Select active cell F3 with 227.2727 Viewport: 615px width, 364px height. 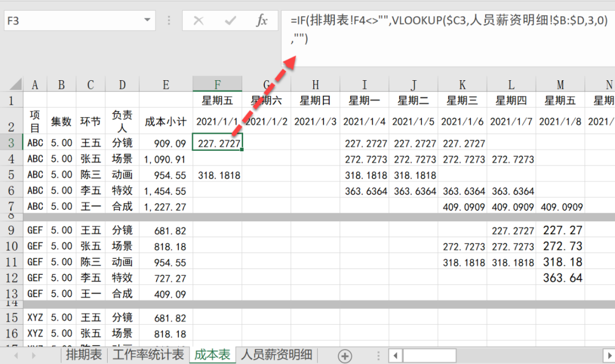click(218, 143)
